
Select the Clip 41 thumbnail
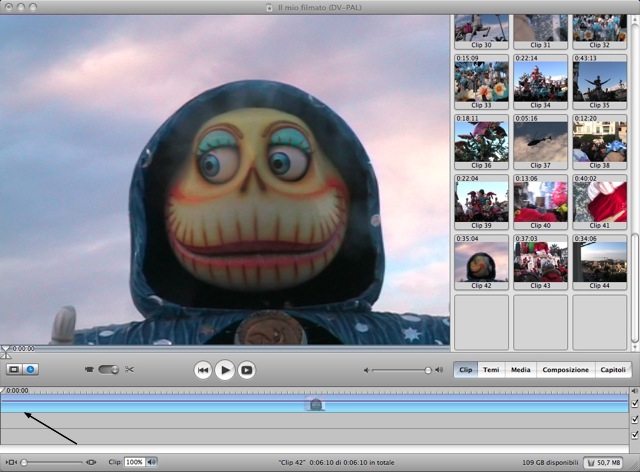click(x=600, y=202)
